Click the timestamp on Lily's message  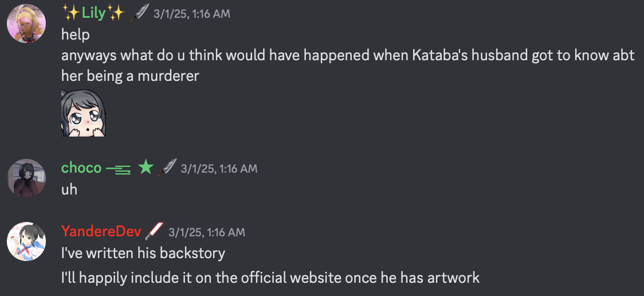click(x=192, y=14)
